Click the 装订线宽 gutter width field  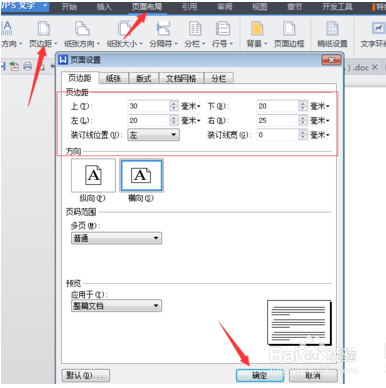[x=277, y=135]
